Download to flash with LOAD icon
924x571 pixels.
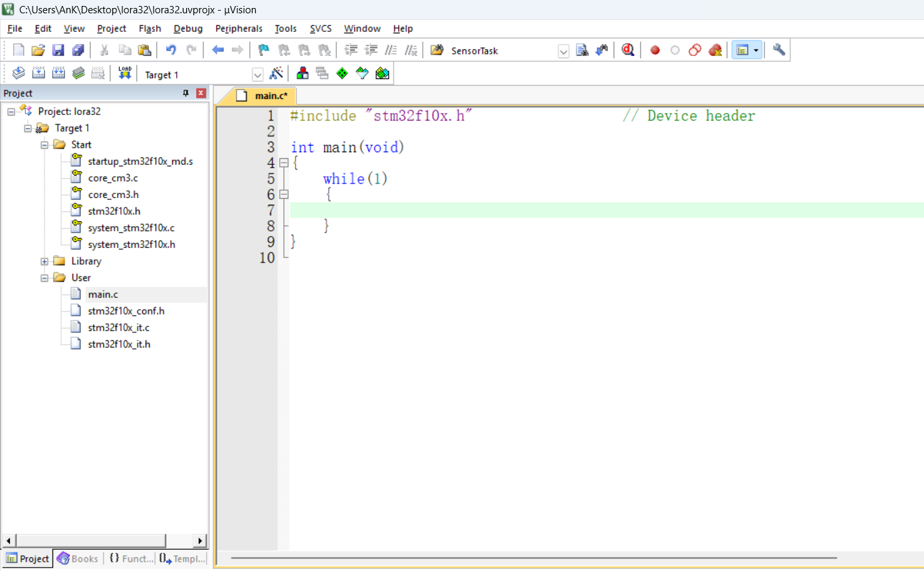pos(124,74)
